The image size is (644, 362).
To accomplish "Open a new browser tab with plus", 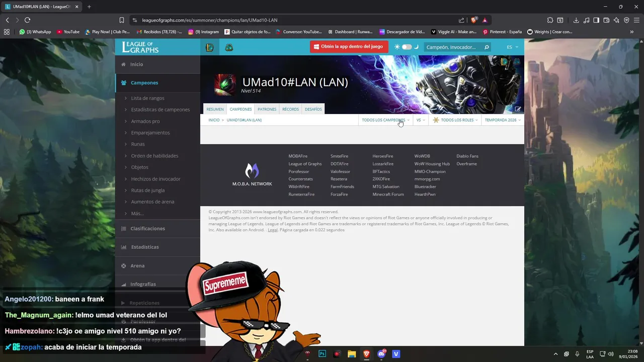I will coord(89,7).
